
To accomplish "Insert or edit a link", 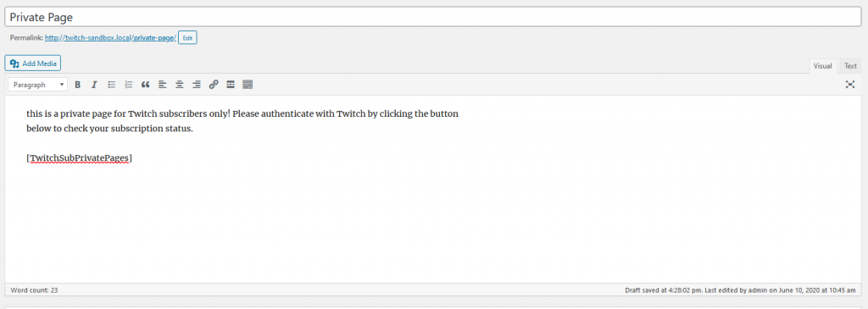I will click(x=214, y=85).
